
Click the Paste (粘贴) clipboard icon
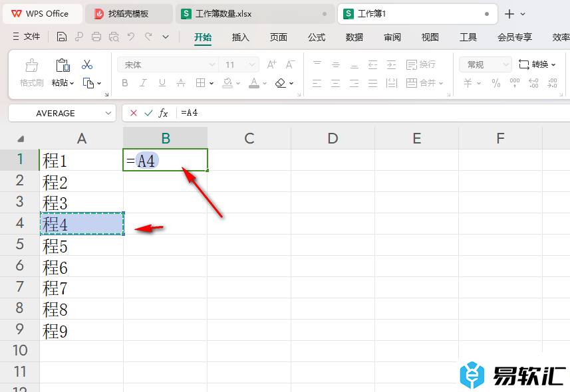63,65
